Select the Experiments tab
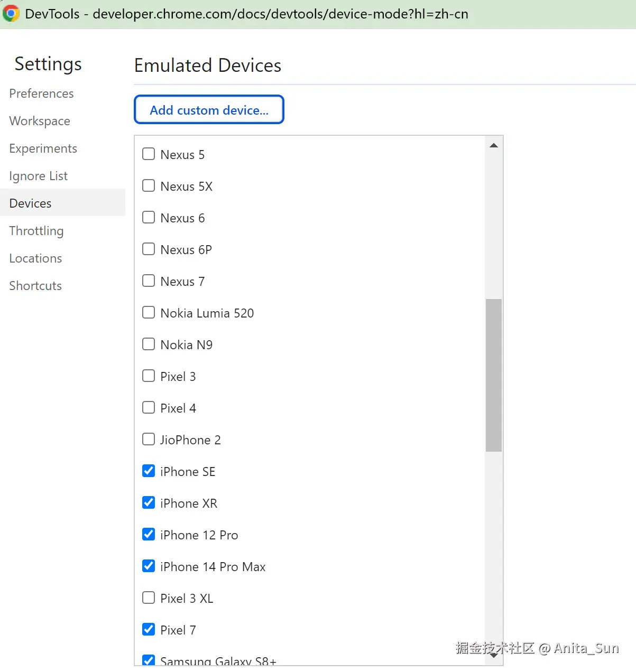 43,148
